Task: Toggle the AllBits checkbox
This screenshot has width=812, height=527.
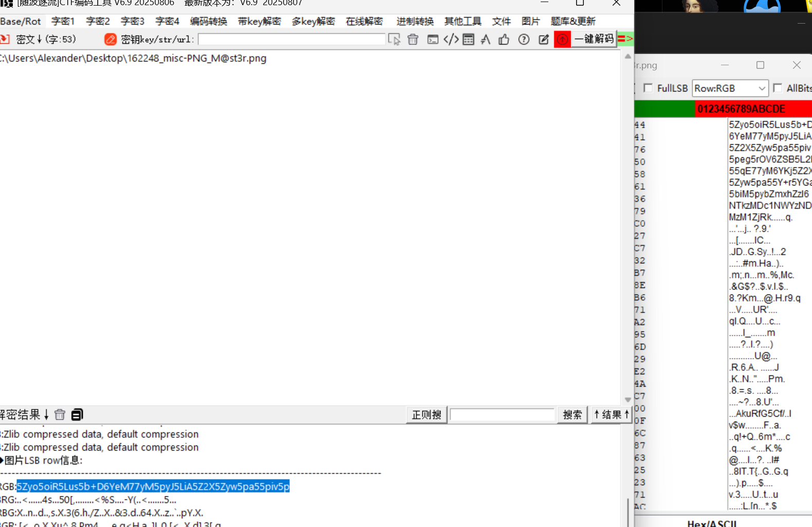Action: pos(778,88)
